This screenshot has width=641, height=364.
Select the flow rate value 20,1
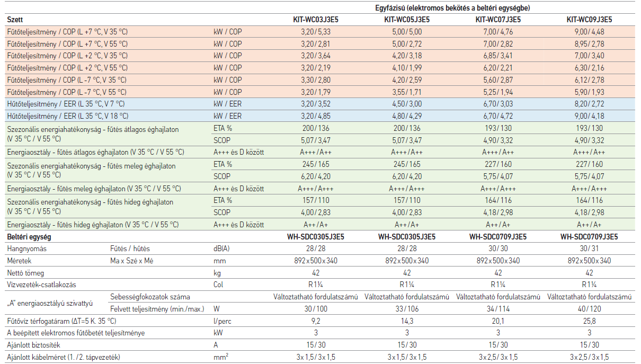[498, 321]
